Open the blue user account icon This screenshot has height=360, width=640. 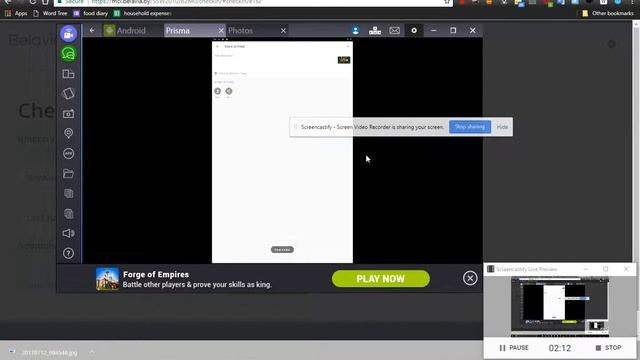356,31
